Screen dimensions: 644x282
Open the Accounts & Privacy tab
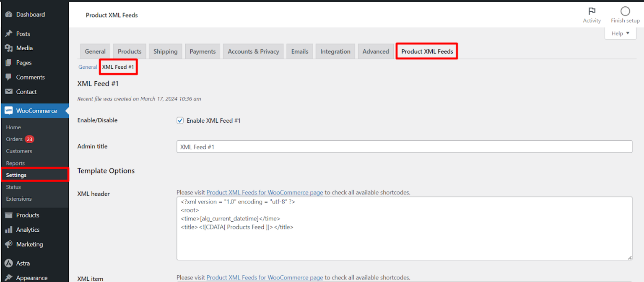253,52
